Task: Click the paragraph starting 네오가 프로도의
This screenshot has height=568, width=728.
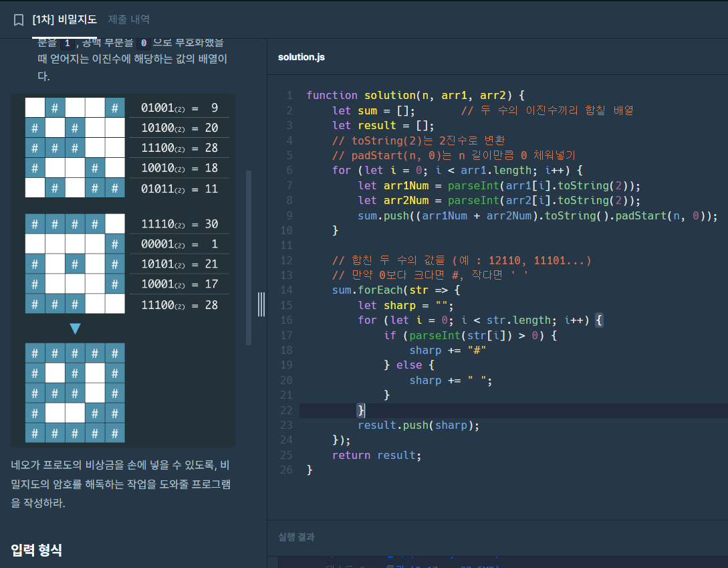Action: [x=121, y=484]
